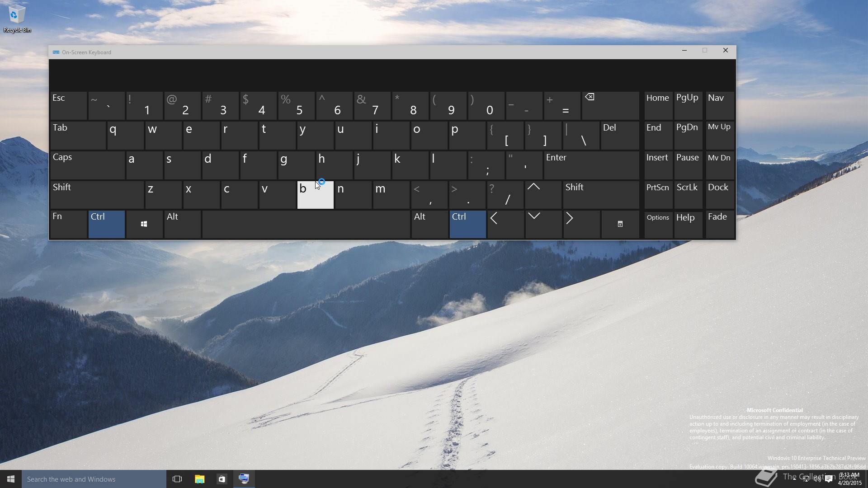Show hidden tray icons
868x488 pixels.
[x=794, y=479]
